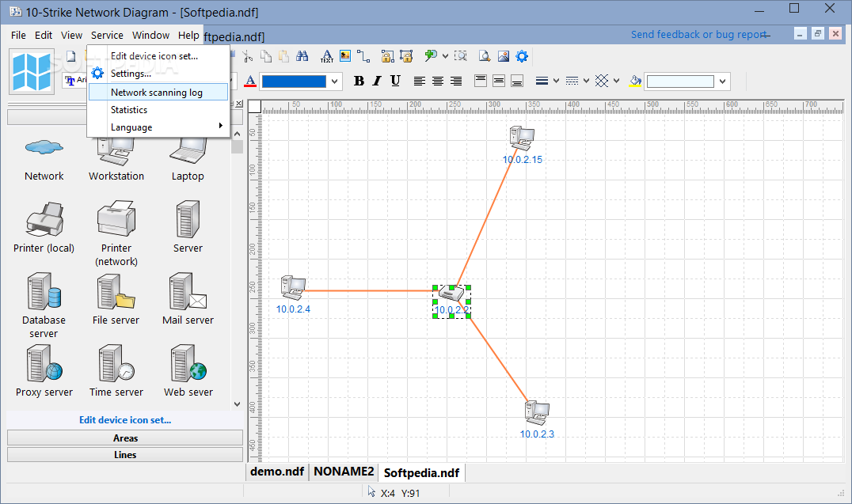Select the Cut scissors icon

click(x=248, y=56)
